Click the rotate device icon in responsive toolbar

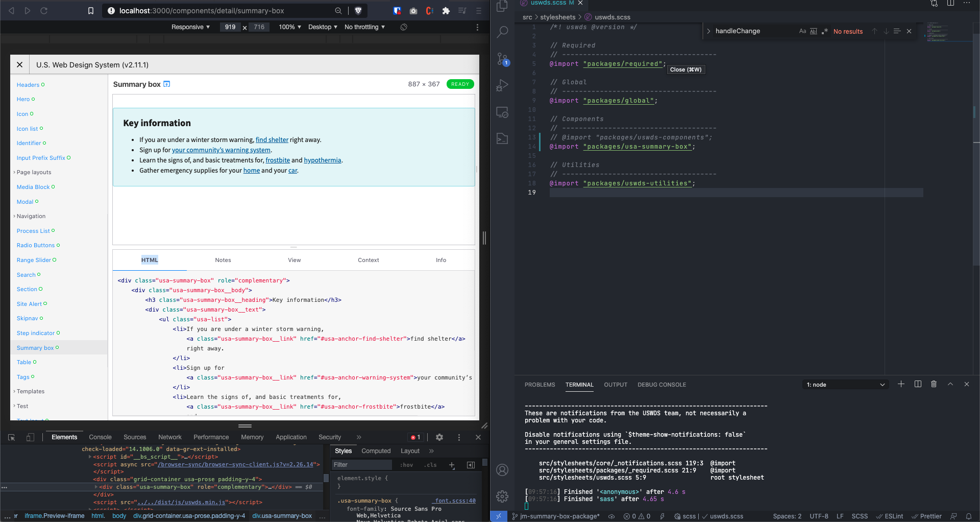(404, 27)
